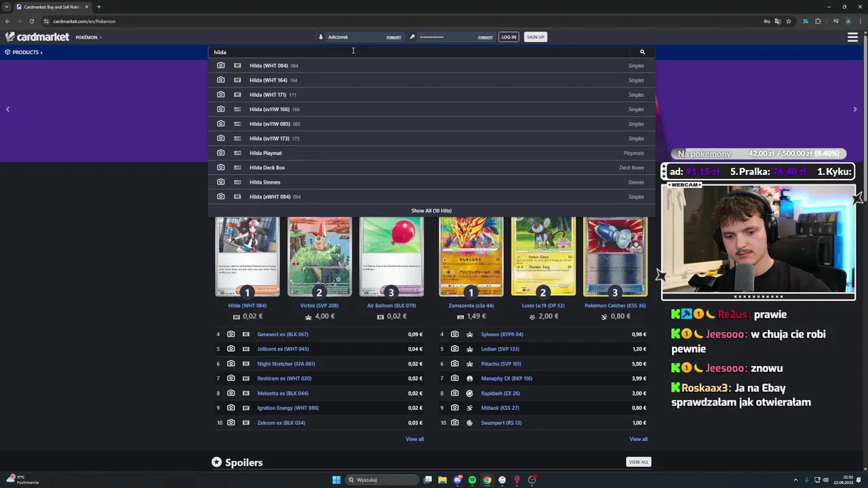Screen dimensions: 868x488
Task: Open Task View on taskbar
Action: tap(428, 480)
